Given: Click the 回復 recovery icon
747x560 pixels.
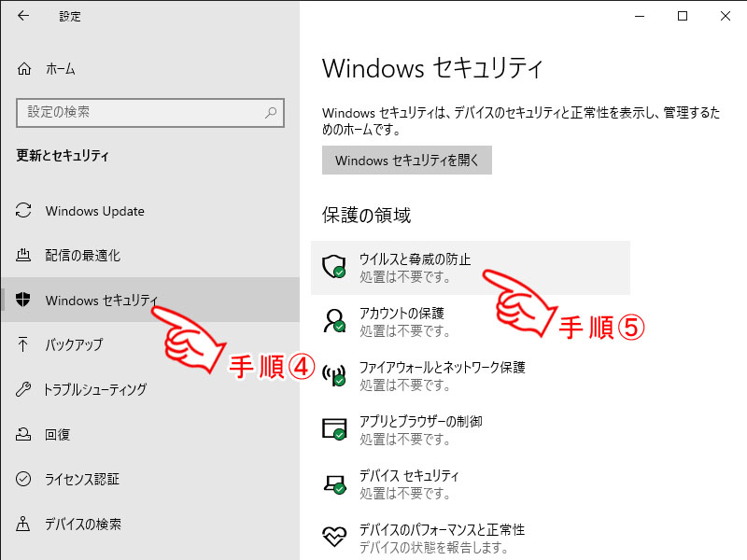Looking at the screenshot, I should tap(23, 434).
